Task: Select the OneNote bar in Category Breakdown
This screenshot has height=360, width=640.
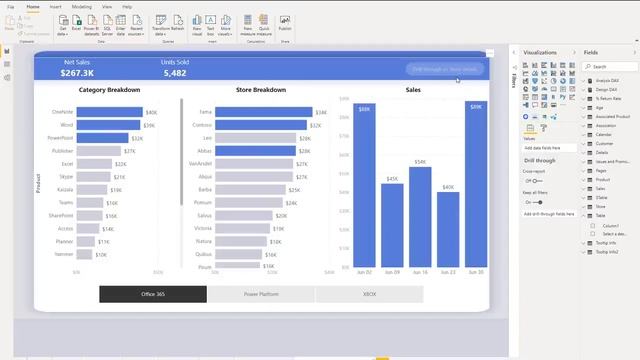Action: pos(109,112)
